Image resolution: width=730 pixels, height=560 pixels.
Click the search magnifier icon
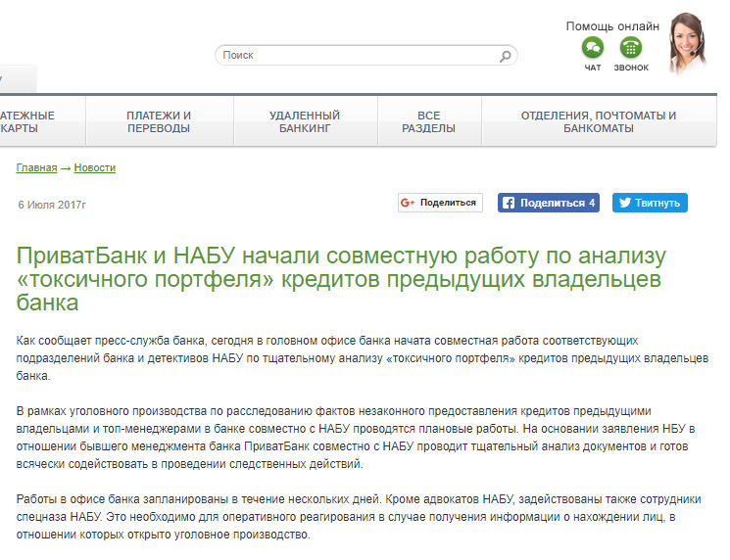(x=506, y=56)
